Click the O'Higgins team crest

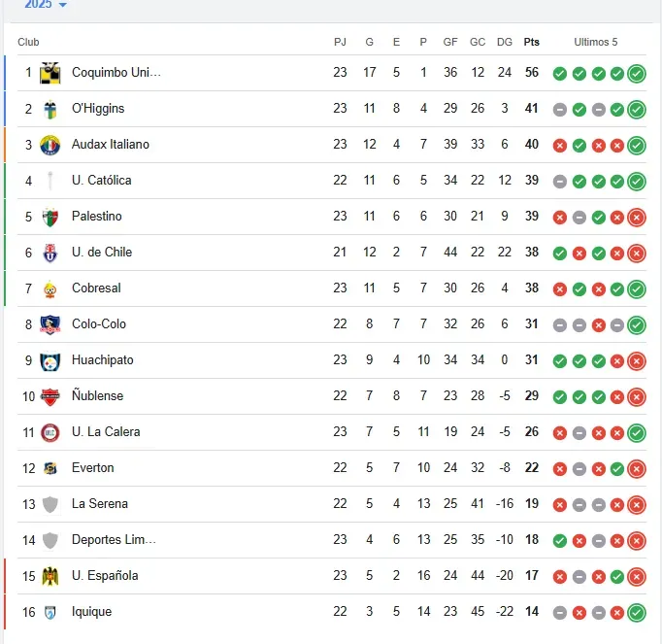pos(50,109)
